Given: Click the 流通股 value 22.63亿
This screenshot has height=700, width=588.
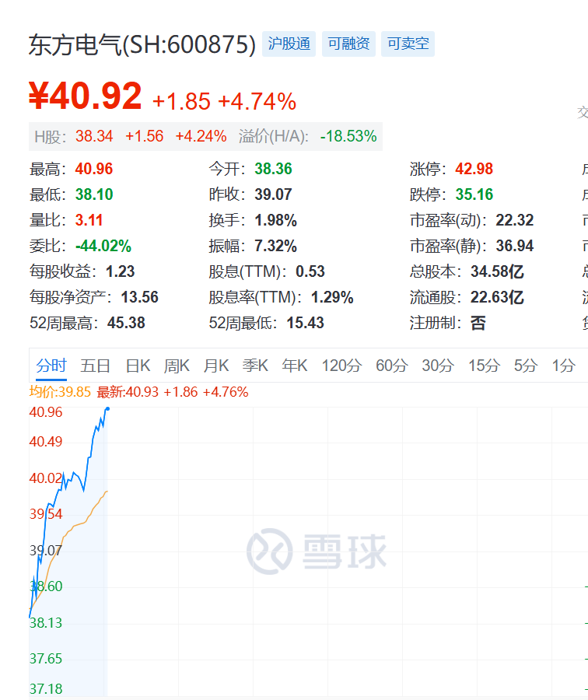Looking at the screenshot, I should pyautogui.click(x=497, y=297).
